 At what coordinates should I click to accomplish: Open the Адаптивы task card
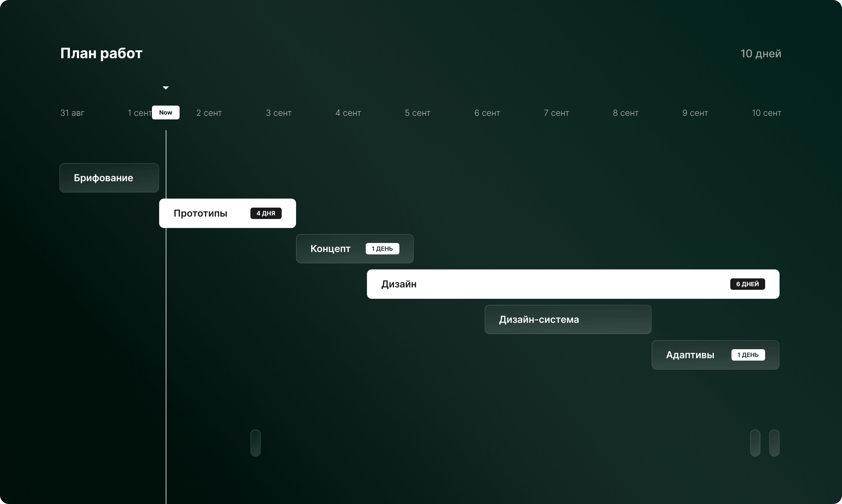tap(690, 355)
